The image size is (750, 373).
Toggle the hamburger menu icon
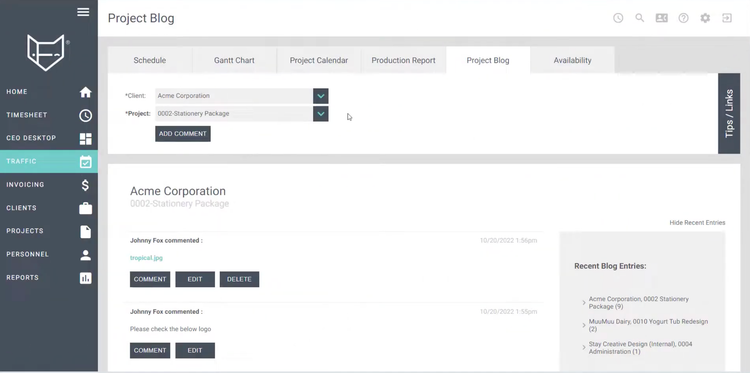[x=83, y=12]
